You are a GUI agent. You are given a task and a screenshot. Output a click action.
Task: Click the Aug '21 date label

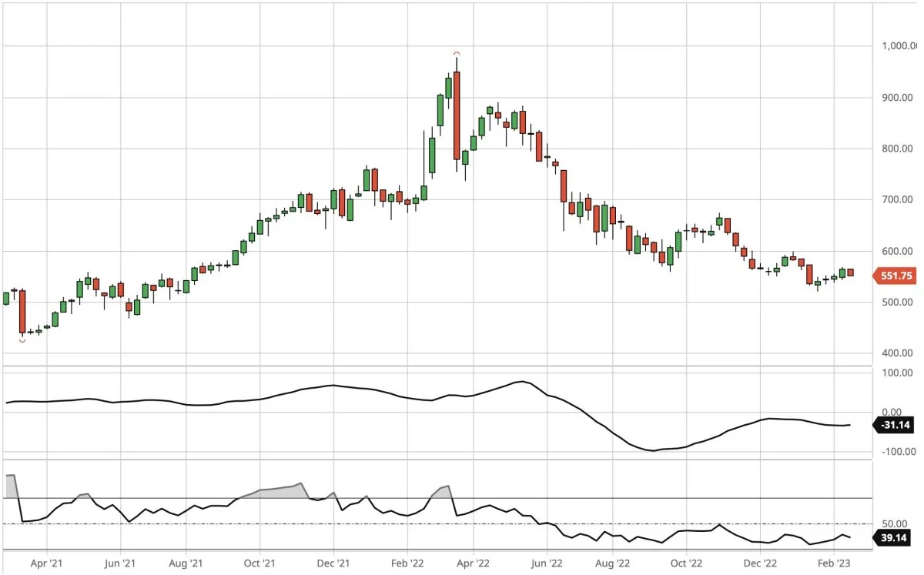(x=186, y=563)
